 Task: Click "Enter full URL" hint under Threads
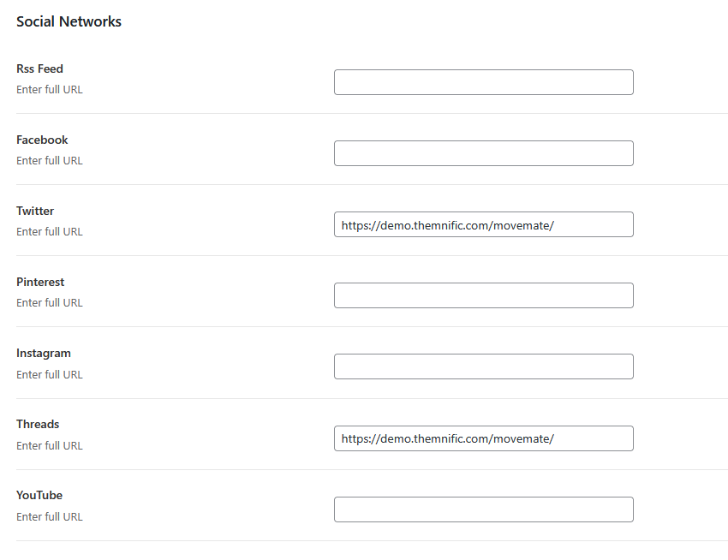point(49,445)
